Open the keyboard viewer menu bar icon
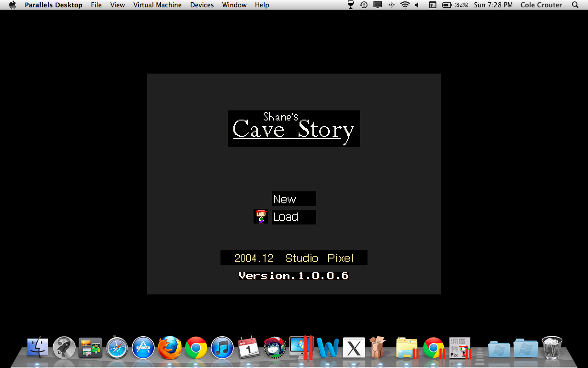The width and height of the screenshot is (588, 368). (x=432, y=5)
